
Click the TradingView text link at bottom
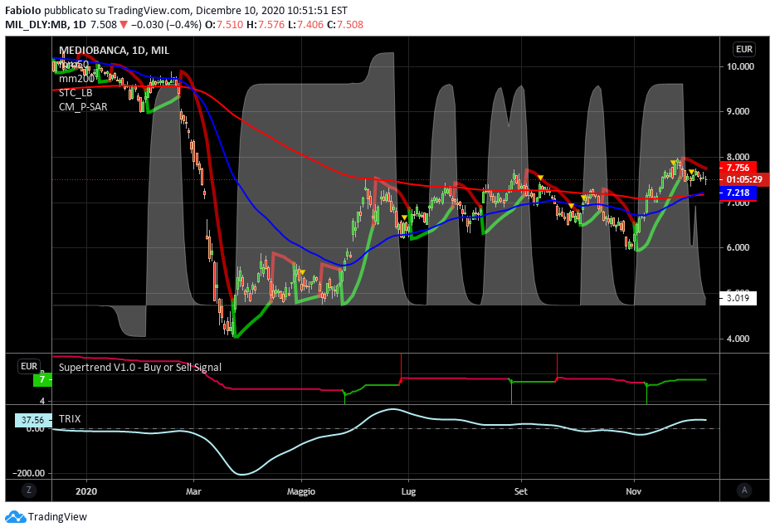pyautogui.click(x=57, y=517)
